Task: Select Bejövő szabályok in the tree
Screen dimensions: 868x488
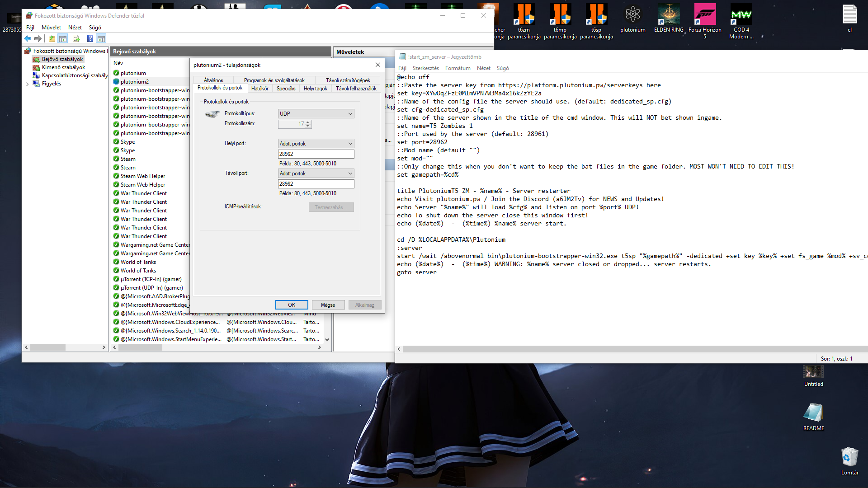Action: pos(62,59)
